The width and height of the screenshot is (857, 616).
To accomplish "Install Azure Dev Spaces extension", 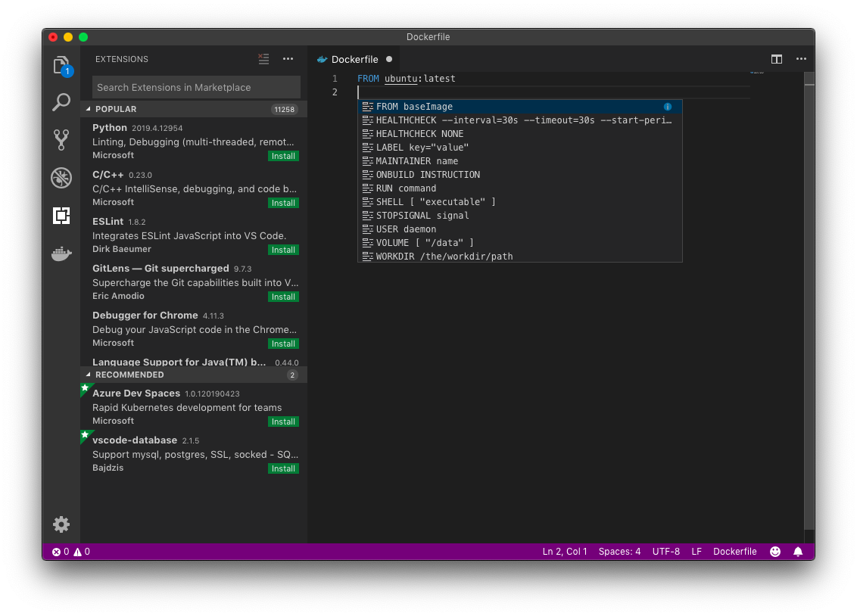I will [x=283, y=422].
